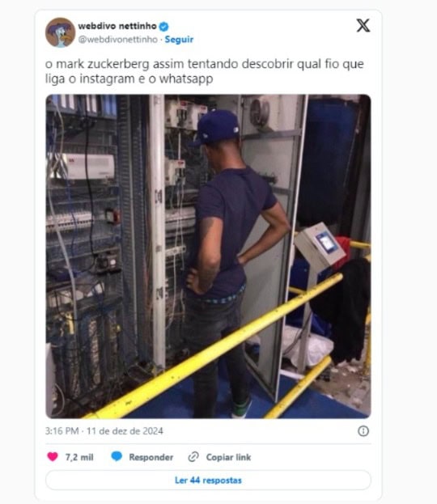Click the Responder button

click(151, 457)
